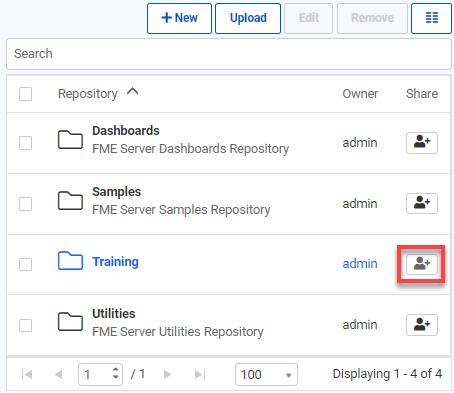Image resolution: width=454 pixels, height=393 pixels.
Task: Open the 100 rows per page dropdown
Action: pyautogui.click(x=266, y=375)
